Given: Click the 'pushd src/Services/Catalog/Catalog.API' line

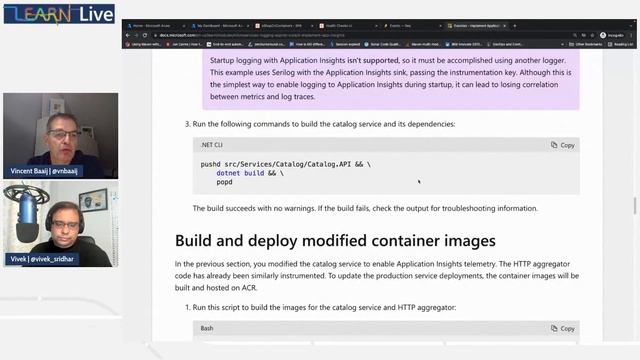Looking at the screenshot, I should pos(285,164).
